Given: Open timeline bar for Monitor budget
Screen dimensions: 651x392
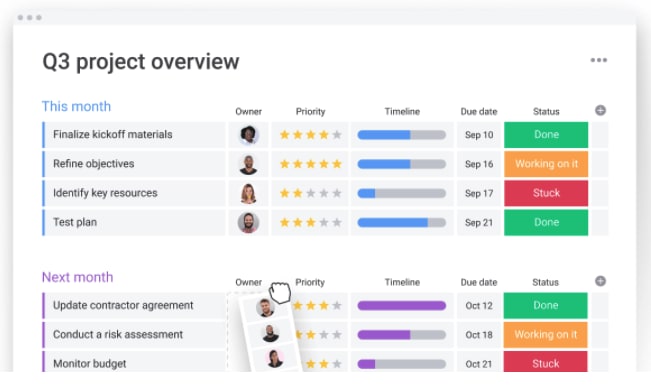Looking at the screenshot, I should (x=401, y=364).
